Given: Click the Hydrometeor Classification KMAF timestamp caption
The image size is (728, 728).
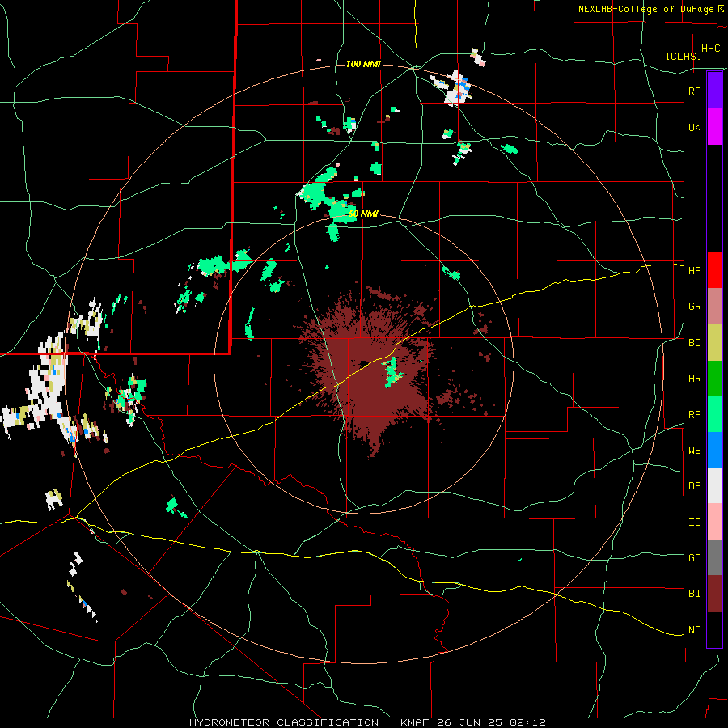Looking at the screenshot, I should [x=367, y=722].
